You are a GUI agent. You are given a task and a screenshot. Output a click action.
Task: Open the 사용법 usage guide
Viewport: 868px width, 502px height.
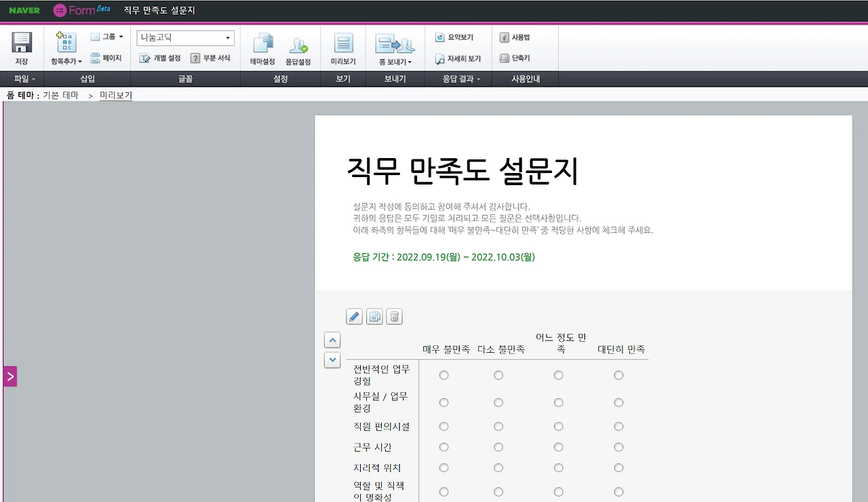514,37
